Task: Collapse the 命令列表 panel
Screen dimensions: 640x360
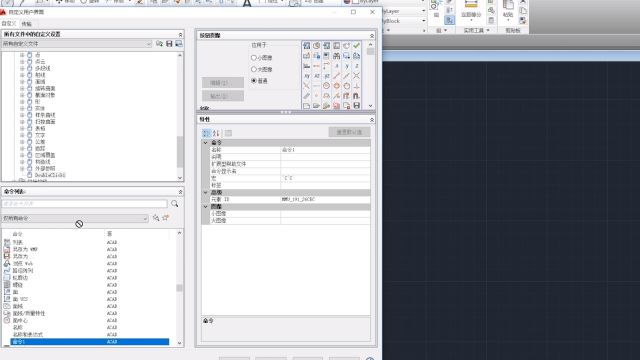Action: click(180, 192)
